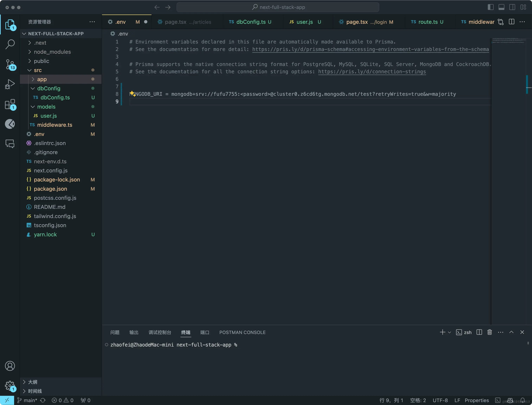Screen dimensions: 532x405
Task: Open Settings via the gear icon
Action: click(x=10, y=385)
